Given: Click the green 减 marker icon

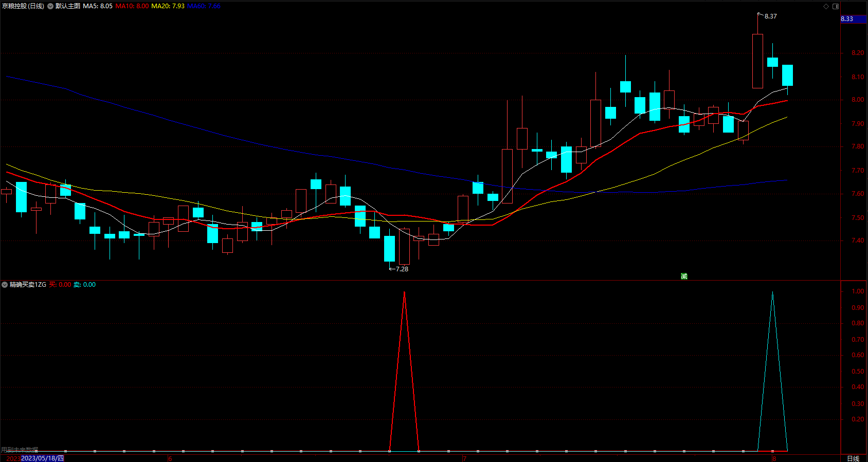Looking at the screenshot, I should pyautogui.click(x=684, y=276).
